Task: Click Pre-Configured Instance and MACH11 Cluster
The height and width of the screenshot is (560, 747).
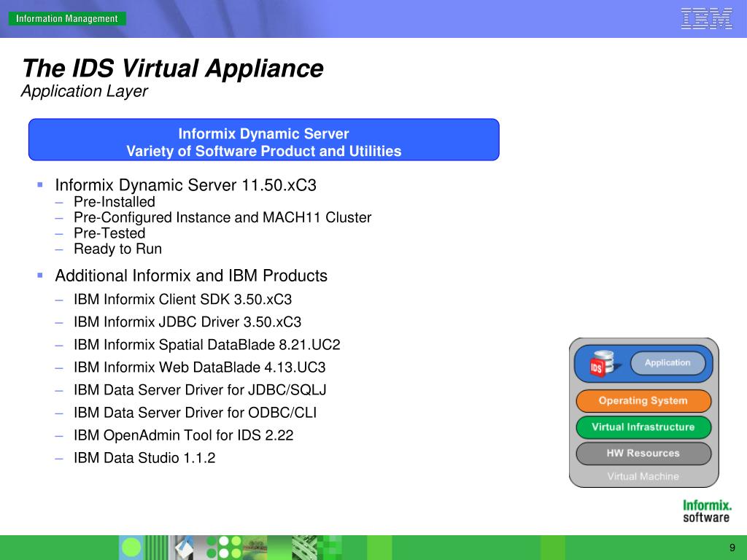Action: (x=222, y=217)
